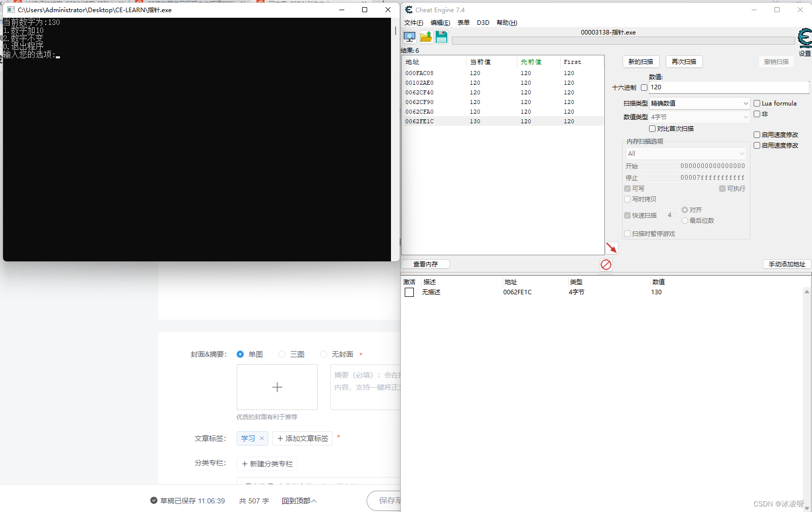Click the Cheat Engine title bar icon
Viewport: 812px width, 512px height.
click(x=409, y=10)
